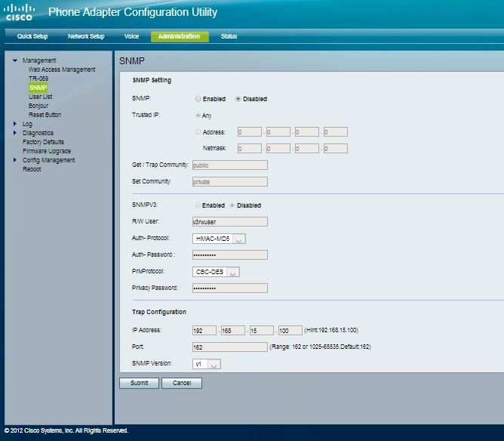
Task: Expand the Config Management tree section
Action: pos(15,160)
